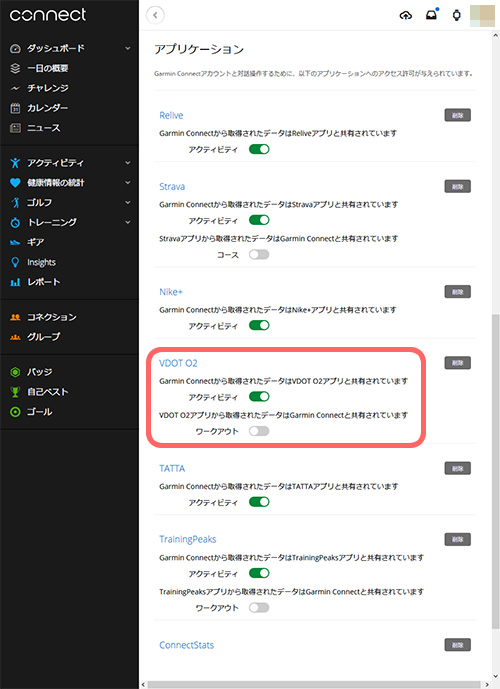The width and height of the screenshot is (500, 689).
Task: Click the delete button for Nike+
Action: click(x=457, y=292)
